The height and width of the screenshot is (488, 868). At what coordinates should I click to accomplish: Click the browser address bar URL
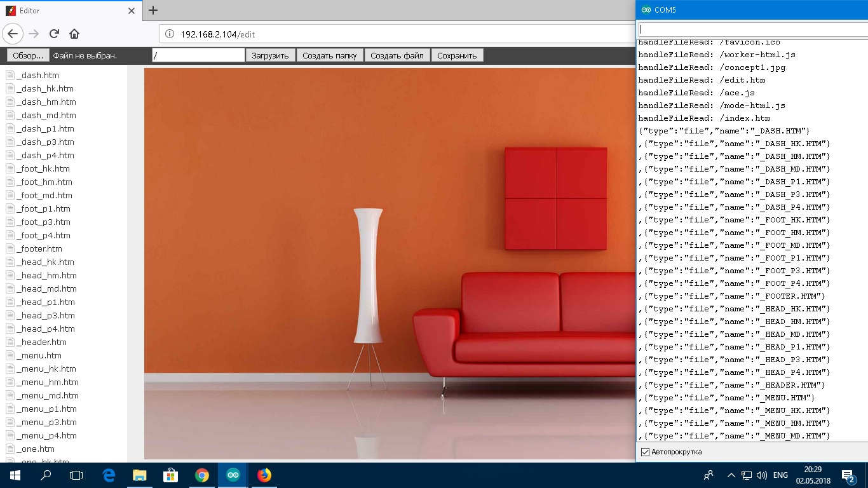pos(218,34)
